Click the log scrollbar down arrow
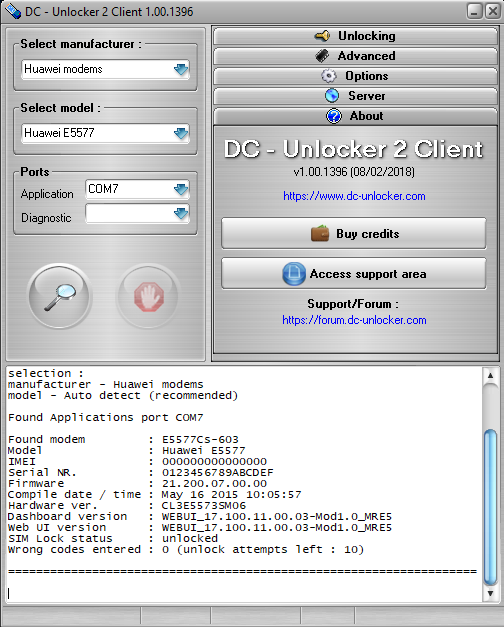Viewport: 504px width, 627px height. coord(490,593)
